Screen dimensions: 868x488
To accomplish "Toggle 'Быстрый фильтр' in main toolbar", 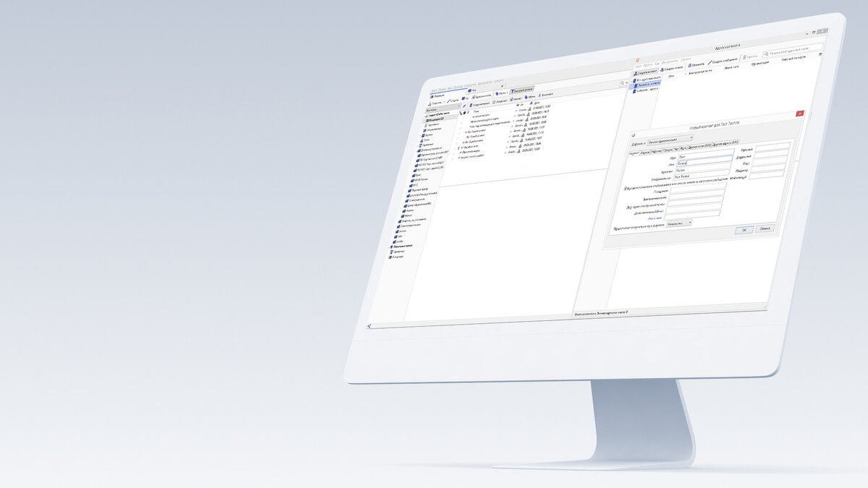I will [x=522, y=90].
